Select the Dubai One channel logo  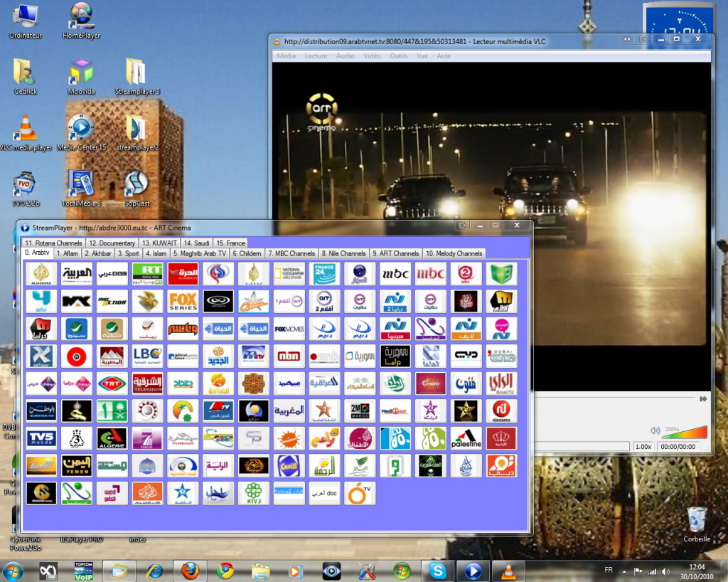[501, 356]
